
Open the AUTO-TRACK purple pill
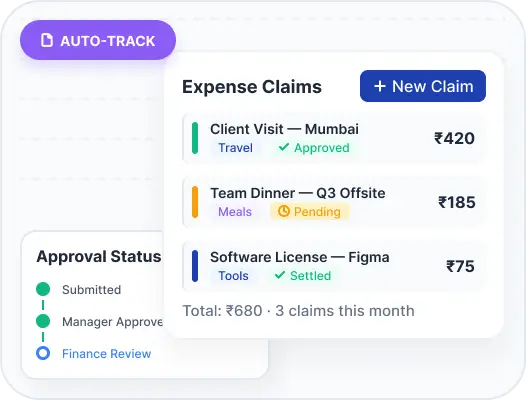pyautogui.click(x=98, y=40)
